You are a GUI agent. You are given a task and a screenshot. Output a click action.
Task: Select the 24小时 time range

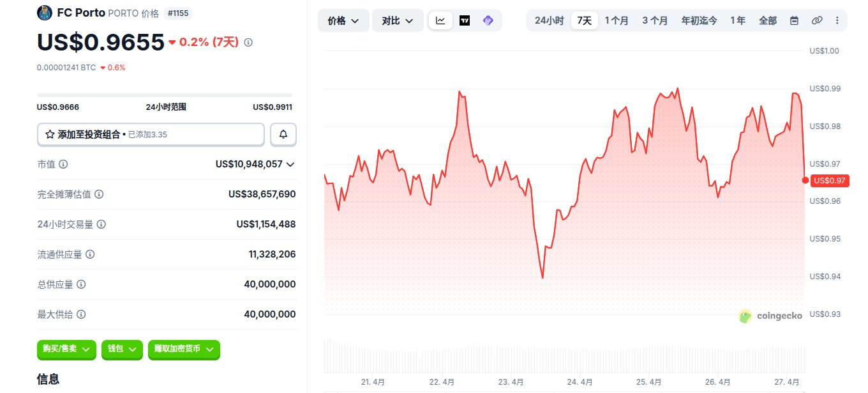pyautogui.click(x=549, y=20)
